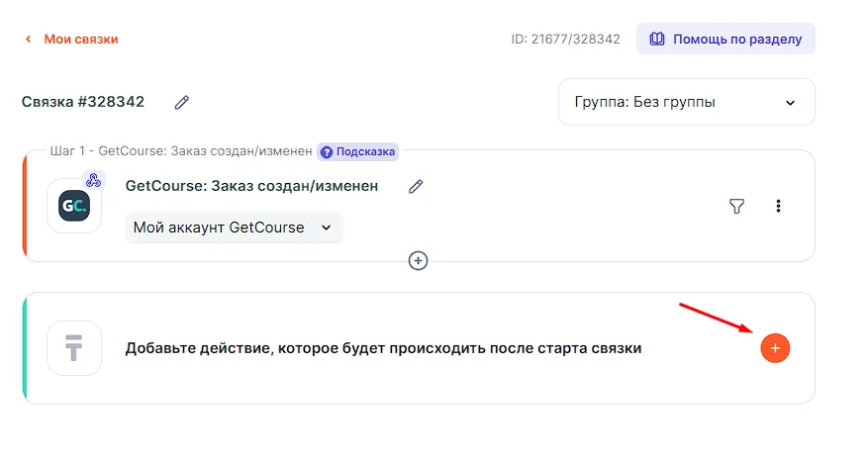The width and height of the screenshot is (868, 460).
Task: Insert a step with the circled plus
Action: [x=419, y=260]
